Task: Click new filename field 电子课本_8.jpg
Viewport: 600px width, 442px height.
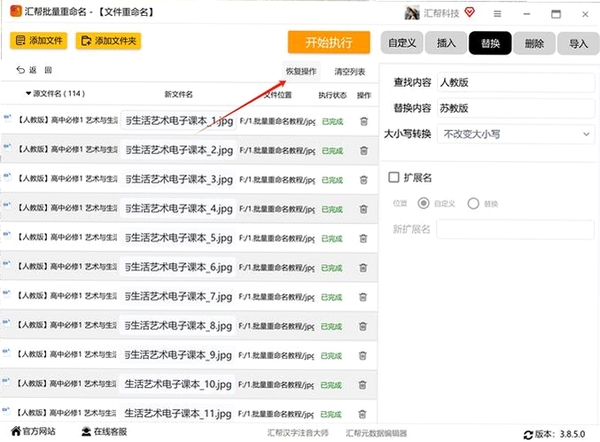Action: [178, 326]
